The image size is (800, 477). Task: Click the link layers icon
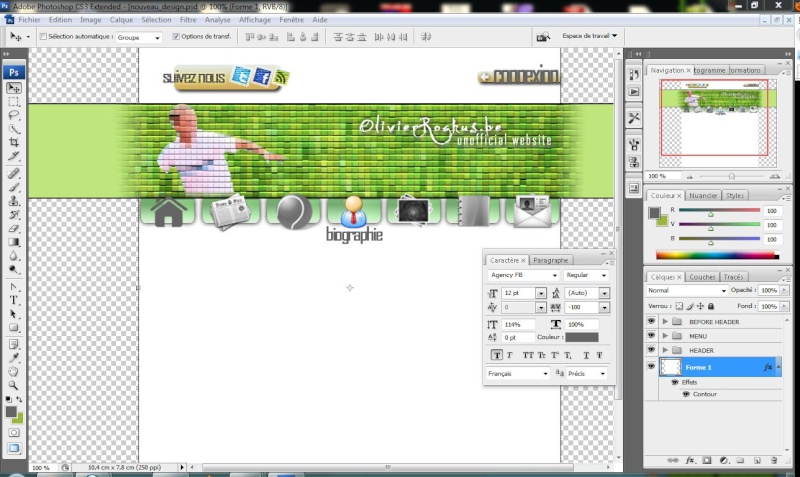(x=673, y=460)
